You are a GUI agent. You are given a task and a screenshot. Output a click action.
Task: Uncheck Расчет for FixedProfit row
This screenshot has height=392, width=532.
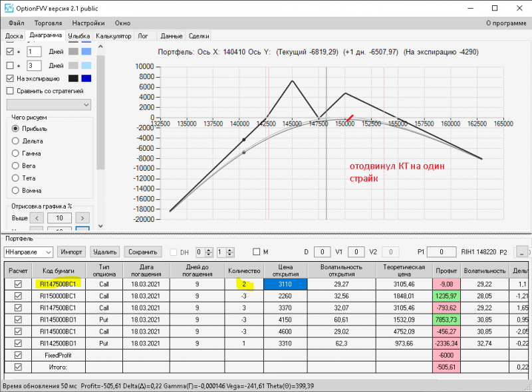coord(18,355)
